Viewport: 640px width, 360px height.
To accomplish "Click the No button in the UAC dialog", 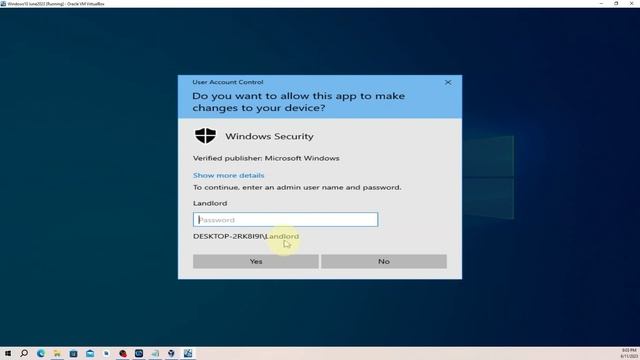I will point(384,261).
